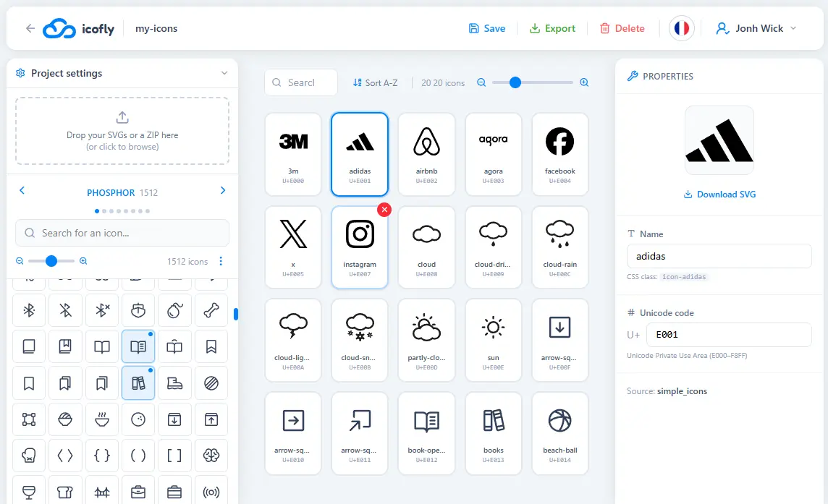Screen dimensions: 828x504
Task: Add the boat icon from Phosphor library
Action: pyautogui.click(x=138, y=310)
